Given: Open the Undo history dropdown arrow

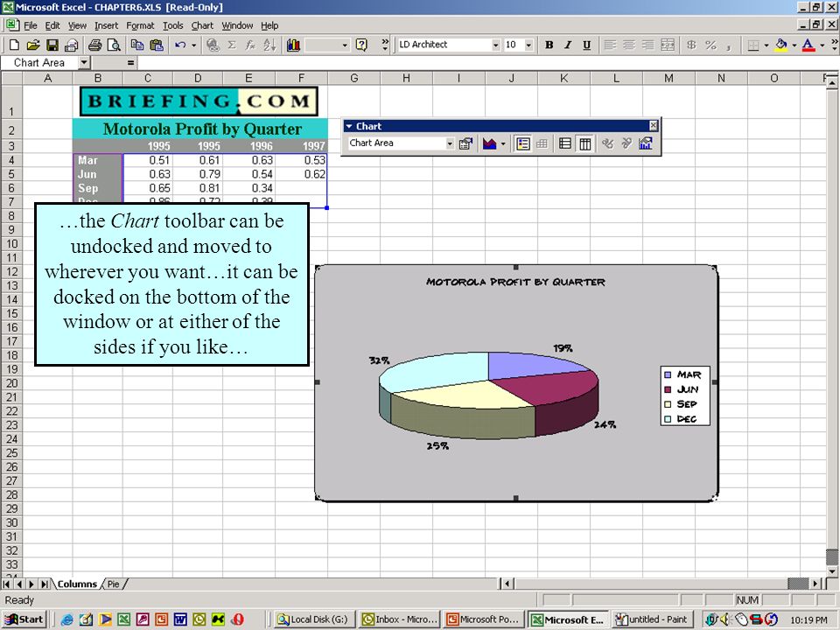Looking at the screenshot, I should pos(194,45).
